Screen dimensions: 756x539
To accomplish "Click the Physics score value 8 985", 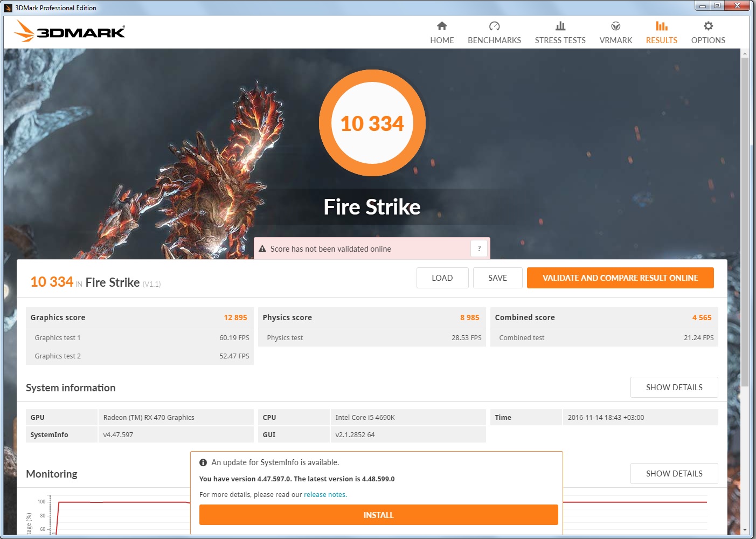I will tap(470, 317).
